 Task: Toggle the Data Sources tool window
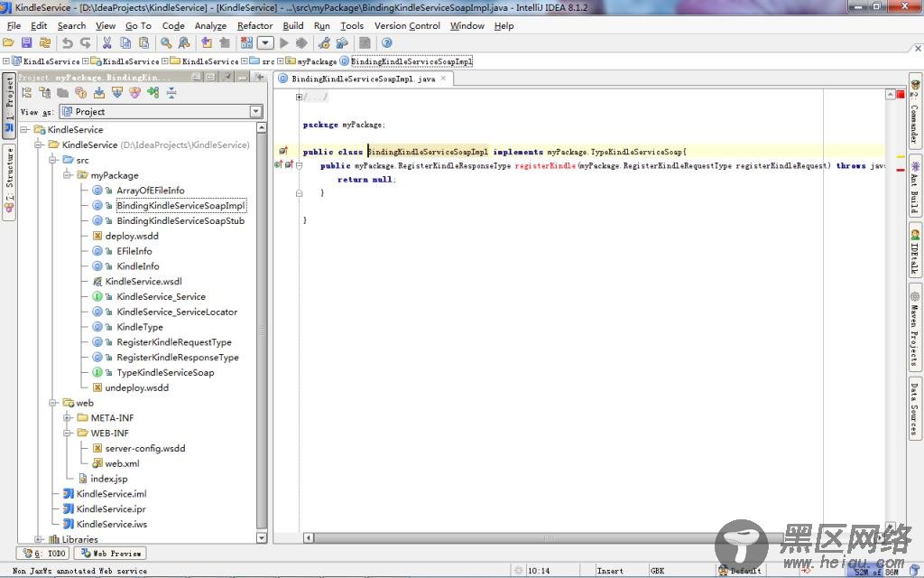pos(915,408)
